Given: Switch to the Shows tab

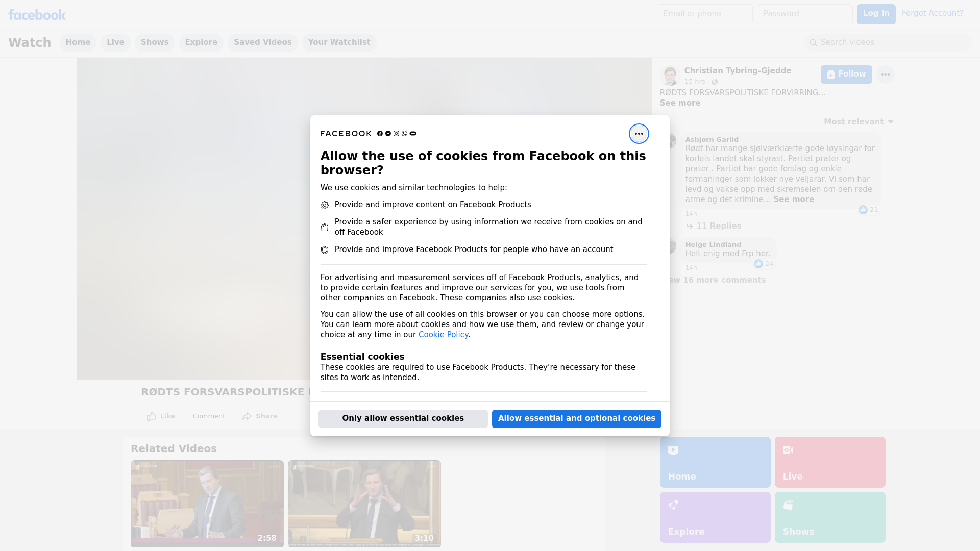Looking at the screenshot, I should (155, 43).
